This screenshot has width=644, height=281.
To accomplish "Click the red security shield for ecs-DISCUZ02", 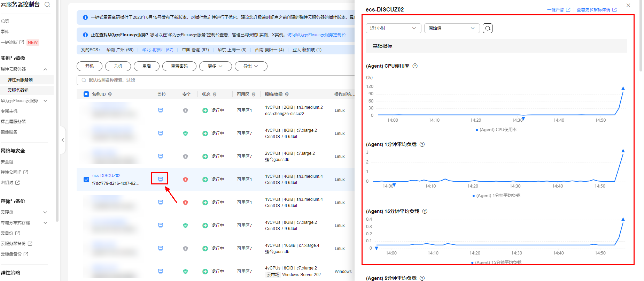I will [185, 180].
